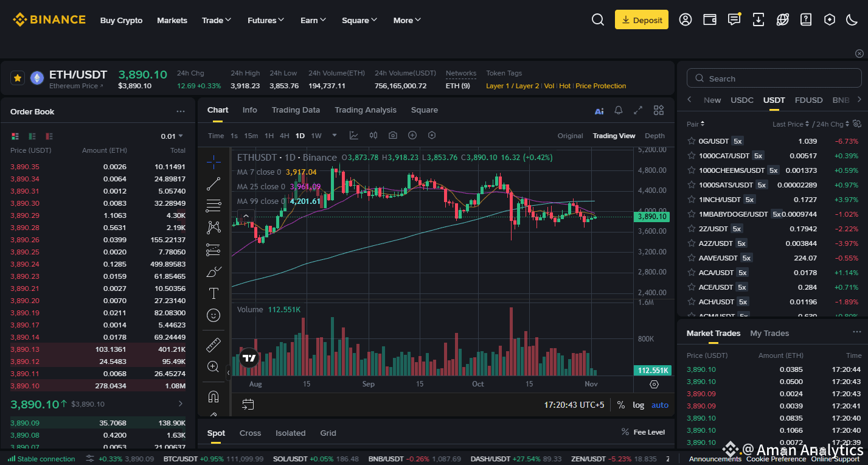Open the technical indicators line-chart icon
Image resolution: width=868 pixels, height=465 pixels.
354,135
